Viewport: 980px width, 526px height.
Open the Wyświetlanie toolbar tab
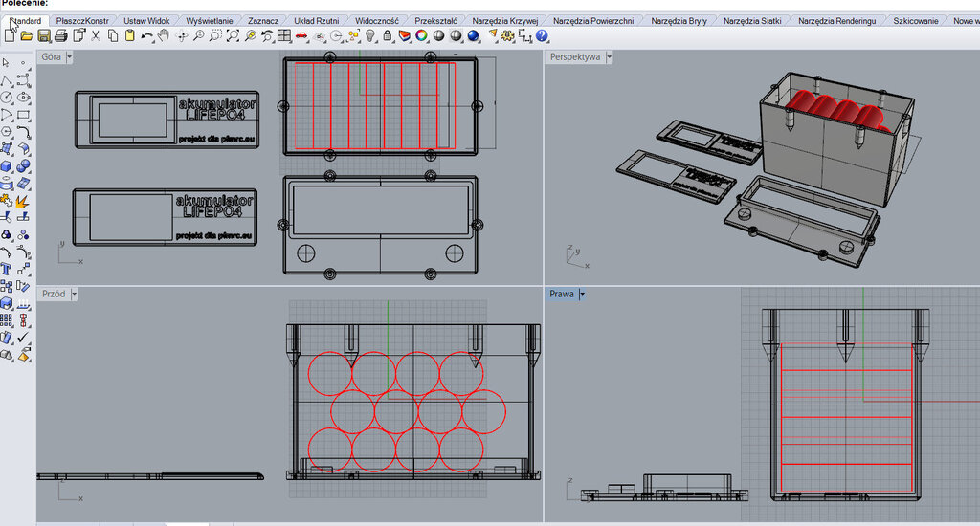click(x=209, y=20)
